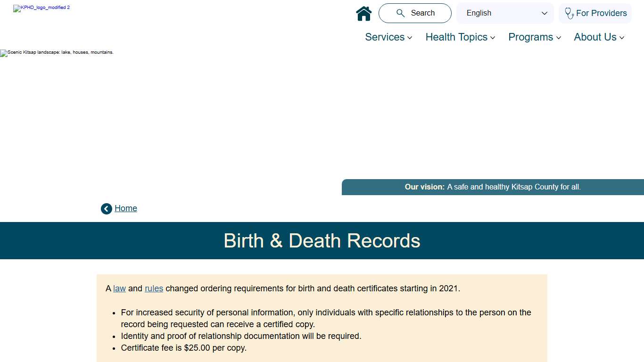644x362 pixels.
Task: Open the Services menu chevron icon
Action: point(410,37)
